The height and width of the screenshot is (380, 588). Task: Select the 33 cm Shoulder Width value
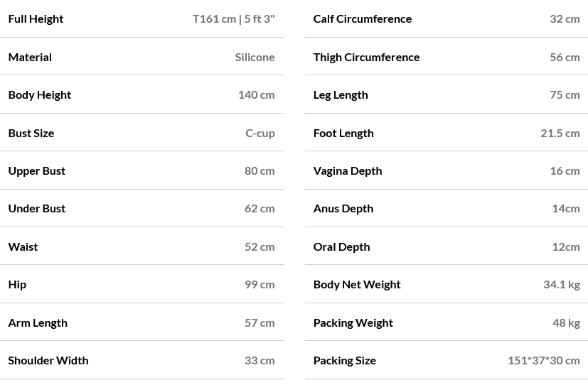(260, 360)
